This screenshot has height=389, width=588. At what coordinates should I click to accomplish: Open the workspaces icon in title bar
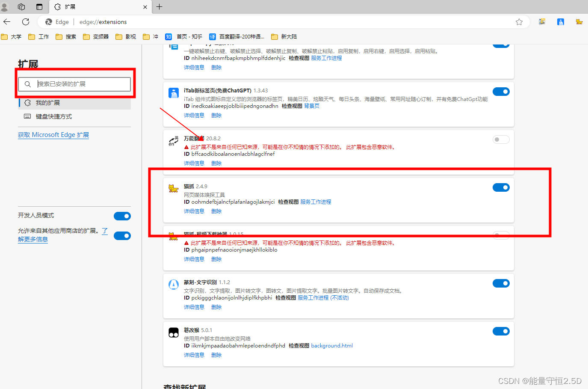coord(21,7)
